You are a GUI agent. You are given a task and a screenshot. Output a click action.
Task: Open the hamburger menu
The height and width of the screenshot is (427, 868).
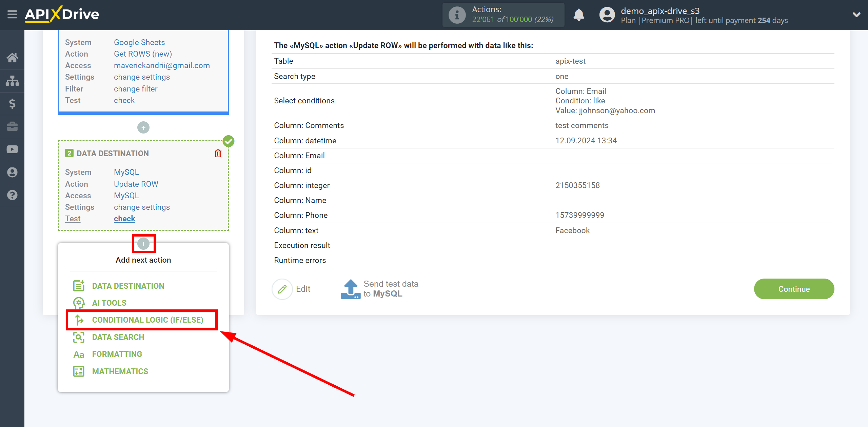pyautogui.click(x=12, y=14)
